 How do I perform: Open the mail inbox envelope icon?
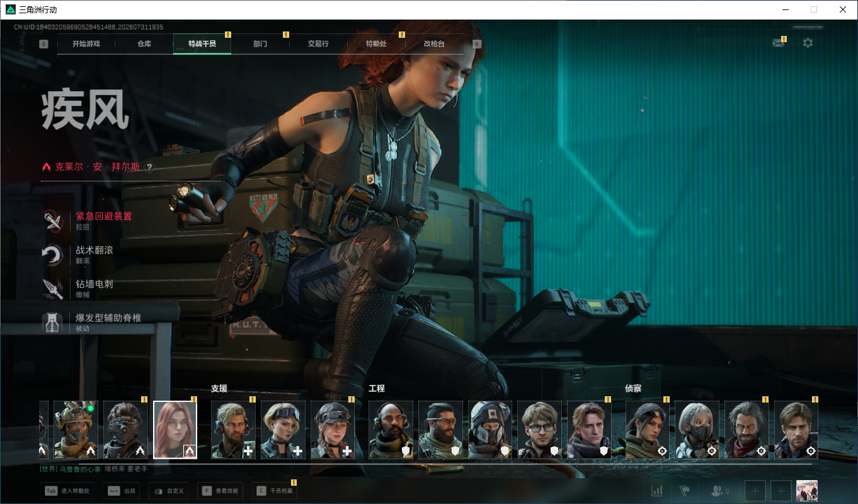779,43
